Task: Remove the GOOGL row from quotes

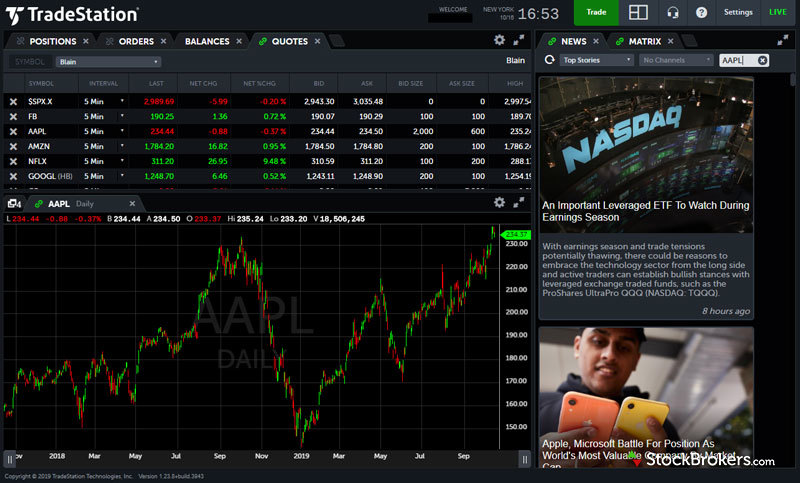Action: tap(13, 176)
